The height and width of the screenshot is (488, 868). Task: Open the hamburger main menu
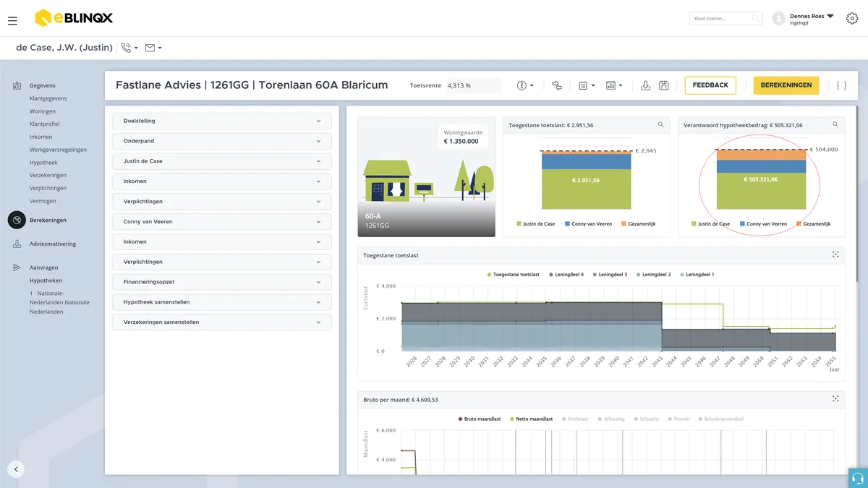12,21
